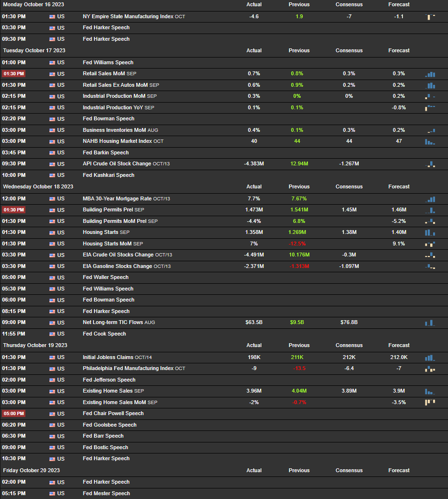The image size is (448, 499).
Task: Open the Industrial Production MoM chart icon
Action: point(430,96)
